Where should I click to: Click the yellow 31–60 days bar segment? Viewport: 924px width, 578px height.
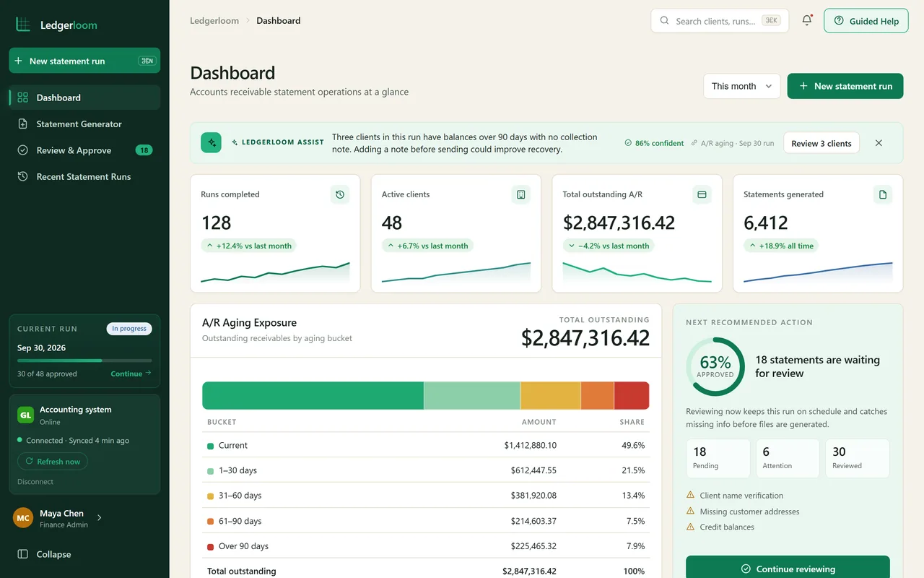(550, 396)
